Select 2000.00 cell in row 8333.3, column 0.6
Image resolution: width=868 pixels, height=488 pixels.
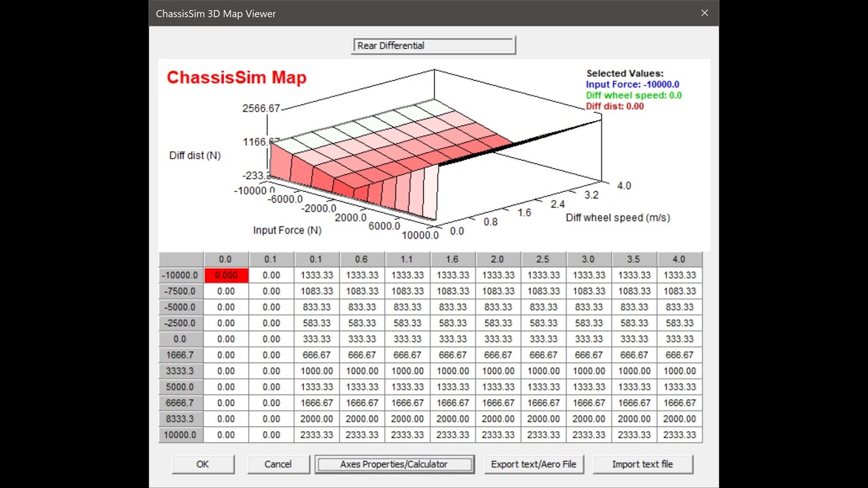(x=362, y=419)
